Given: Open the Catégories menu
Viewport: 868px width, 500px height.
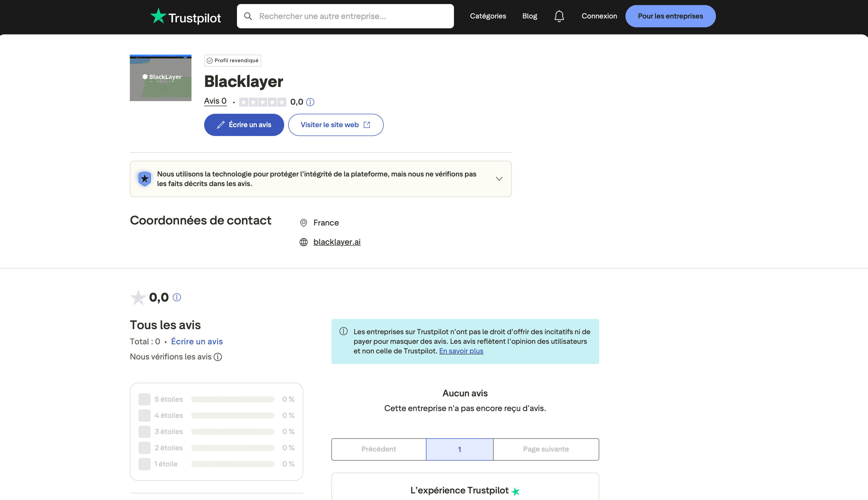Looking at the screenshot, I should coord(488,16).
